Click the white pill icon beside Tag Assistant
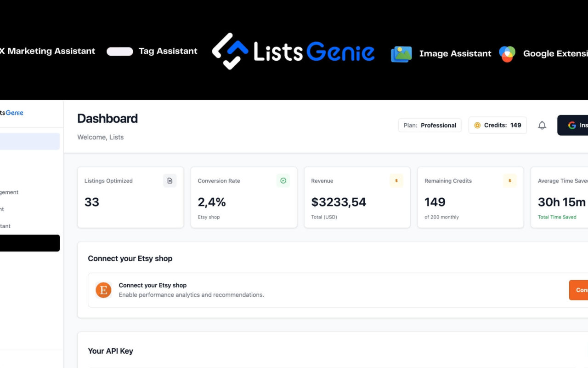This screenshot has height=368, width=588. coord(120,52)
